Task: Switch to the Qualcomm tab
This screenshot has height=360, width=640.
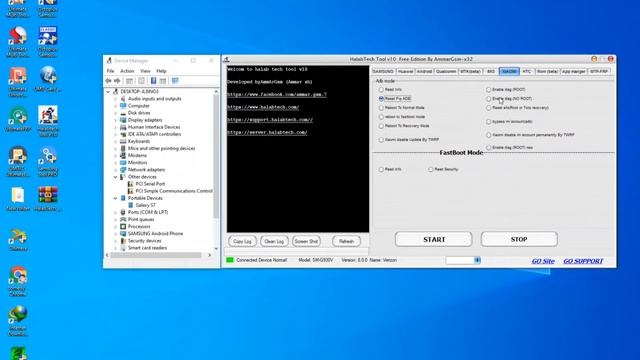Action: 446,72
